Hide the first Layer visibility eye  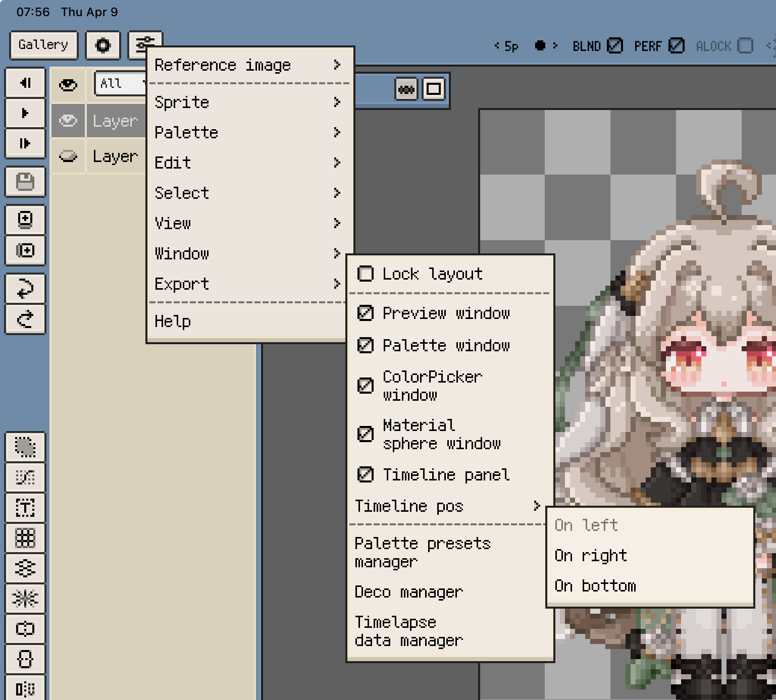click(x=68, y=121)
